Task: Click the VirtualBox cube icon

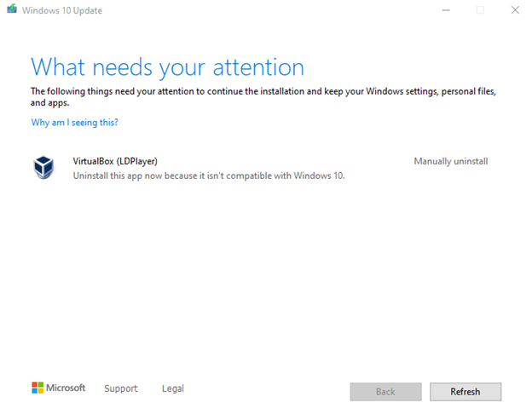Action: tap(43, 168)
